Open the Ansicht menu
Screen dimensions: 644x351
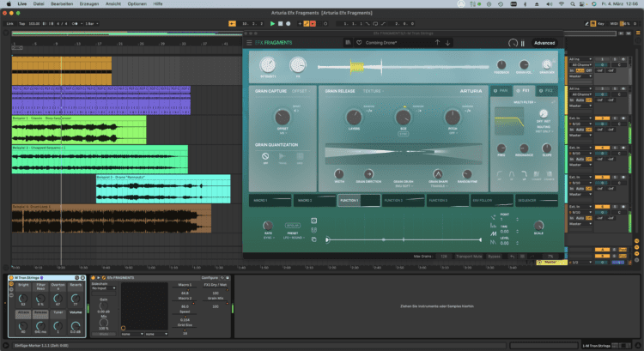click(113, 3)
